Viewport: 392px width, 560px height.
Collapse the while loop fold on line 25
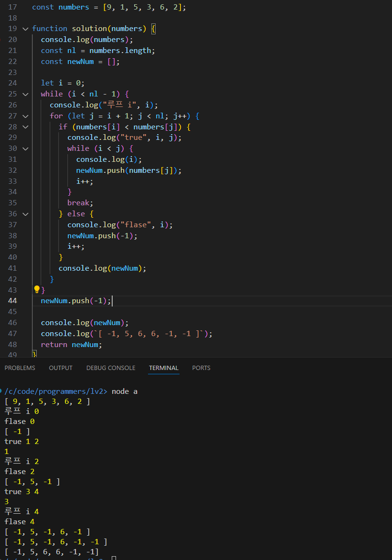tap(25, 94)
